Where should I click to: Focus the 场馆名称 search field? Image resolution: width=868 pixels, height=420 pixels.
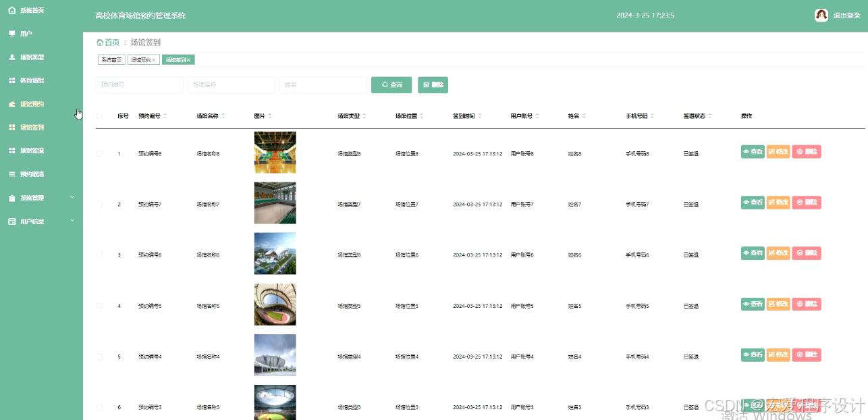pos(231,85)
